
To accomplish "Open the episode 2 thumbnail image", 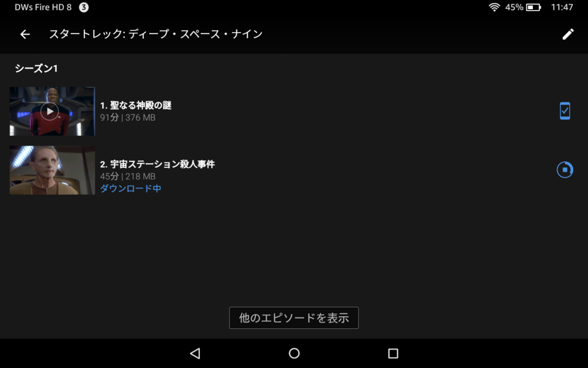I will [52, 170].
